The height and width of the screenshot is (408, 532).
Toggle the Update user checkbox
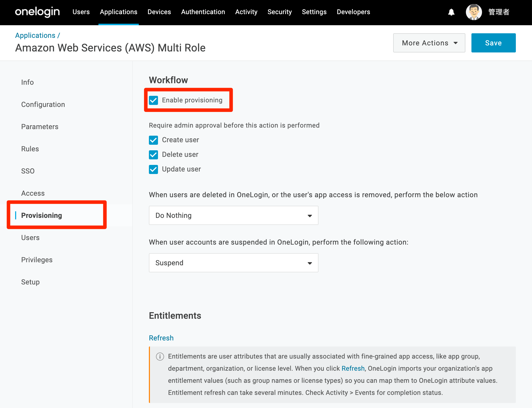coord(153,169)
